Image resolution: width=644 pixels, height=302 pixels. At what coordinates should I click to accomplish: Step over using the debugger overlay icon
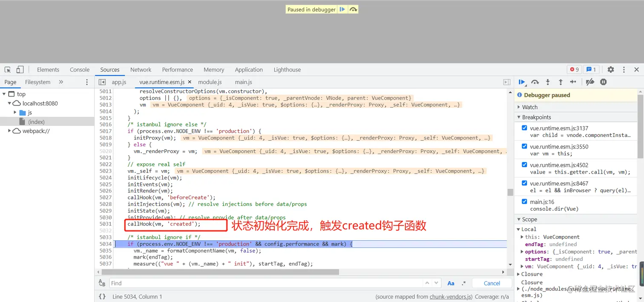pyautogui.click(x=353, y=9)
